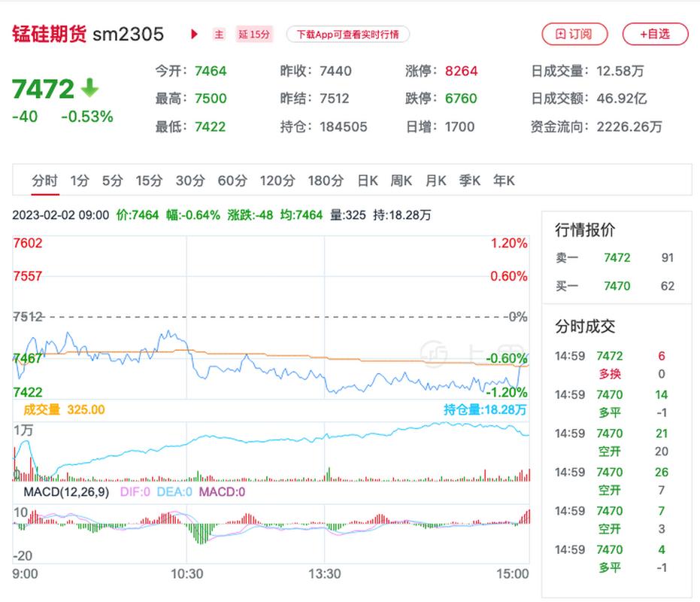
Task: Click the red play arrow beside 锰硅期货 title
Action: pyautogui.click(x=194, y=34)
